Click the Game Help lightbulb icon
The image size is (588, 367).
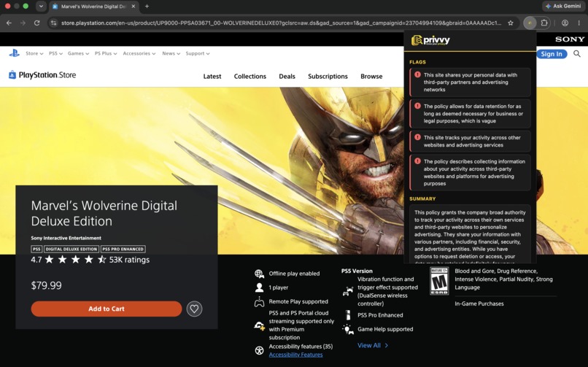tap(348, 329)
